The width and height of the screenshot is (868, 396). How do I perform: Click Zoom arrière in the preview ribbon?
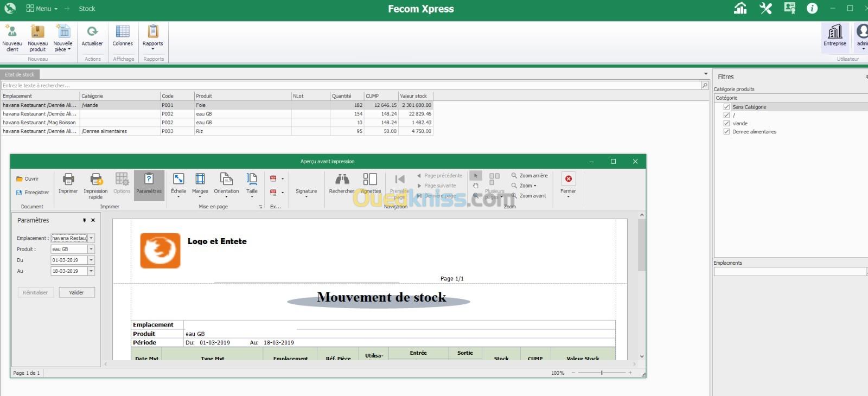(x=529, y=176)
